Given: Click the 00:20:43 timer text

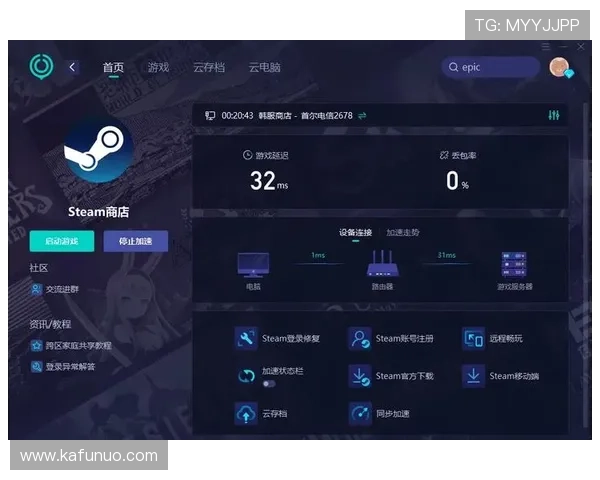Looking at the screenshot, I should tap(237, 116).
